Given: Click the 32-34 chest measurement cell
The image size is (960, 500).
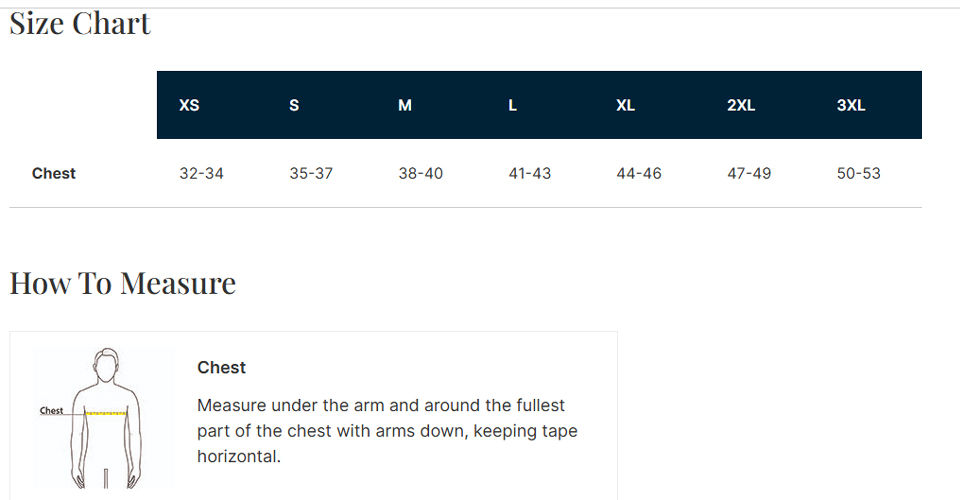Looking at the screenshot, I should point(202,173).
